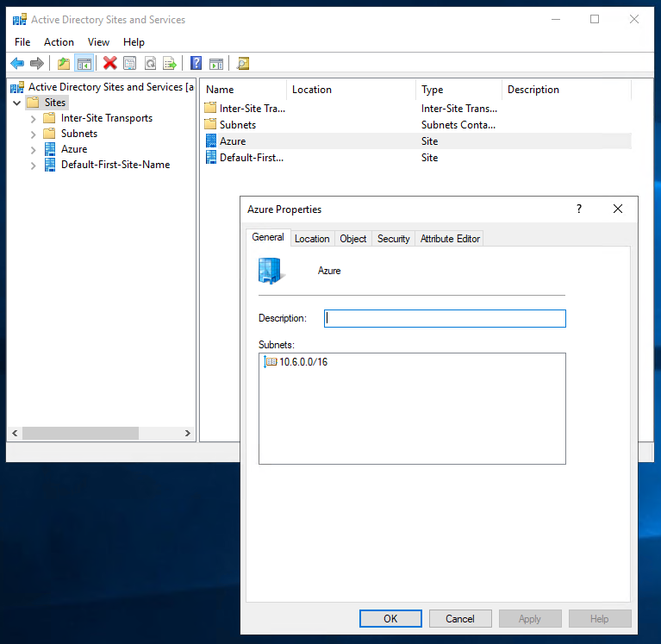The height and width of the screenshot is (644, 661).
Task: Click the red Delete X toolbar icon
Action: click(x=110, y=64)
